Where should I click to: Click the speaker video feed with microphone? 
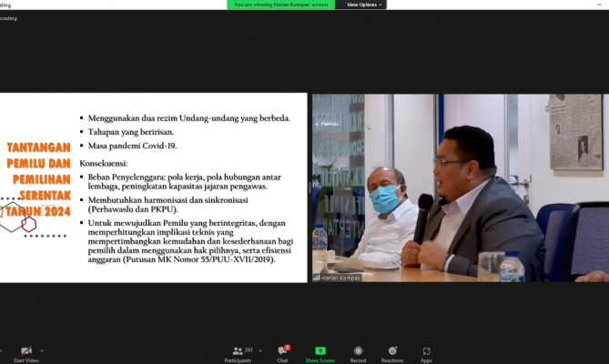pyautogui.click(x=460, y=187)
